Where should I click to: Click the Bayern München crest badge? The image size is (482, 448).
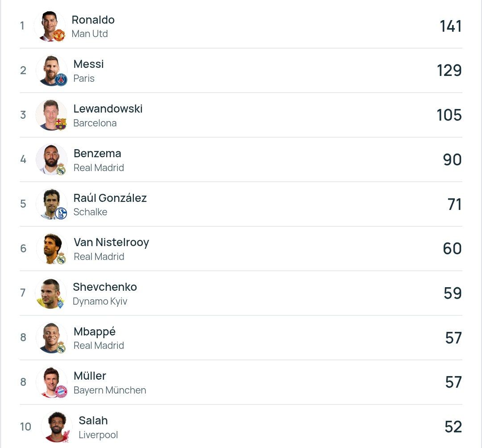click(61, 391)
